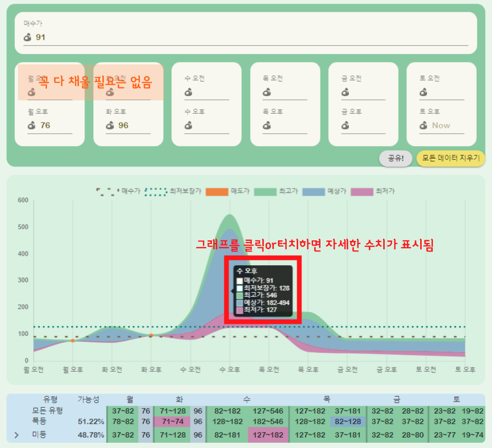Screen dimensions: 492x448
Task: Click the 51.22% probability value
Action: click(91, 421)
